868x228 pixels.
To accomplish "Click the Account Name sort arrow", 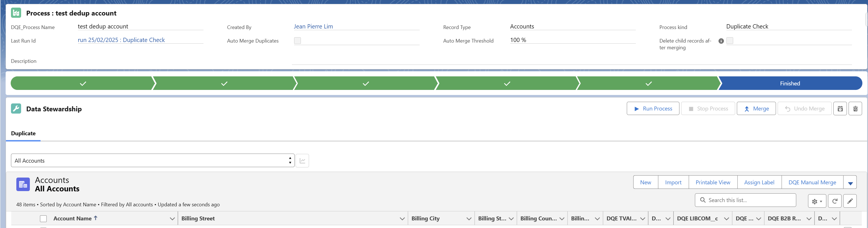I will point(96,218).
